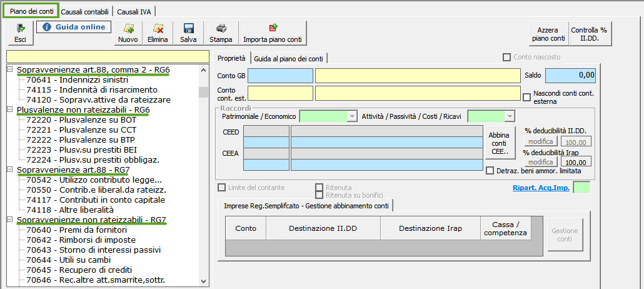The height and width of the screenshot is (289, 644).
Task: Select 74115 - Indennità di risarcimento
Action: (x=92, y=89)
